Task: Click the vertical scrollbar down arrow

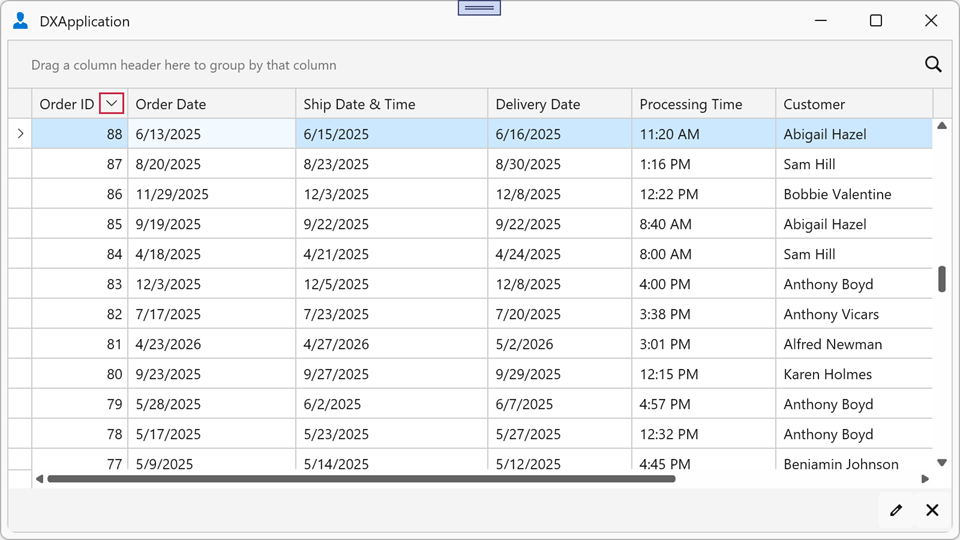Action: (x=942, y=463)
